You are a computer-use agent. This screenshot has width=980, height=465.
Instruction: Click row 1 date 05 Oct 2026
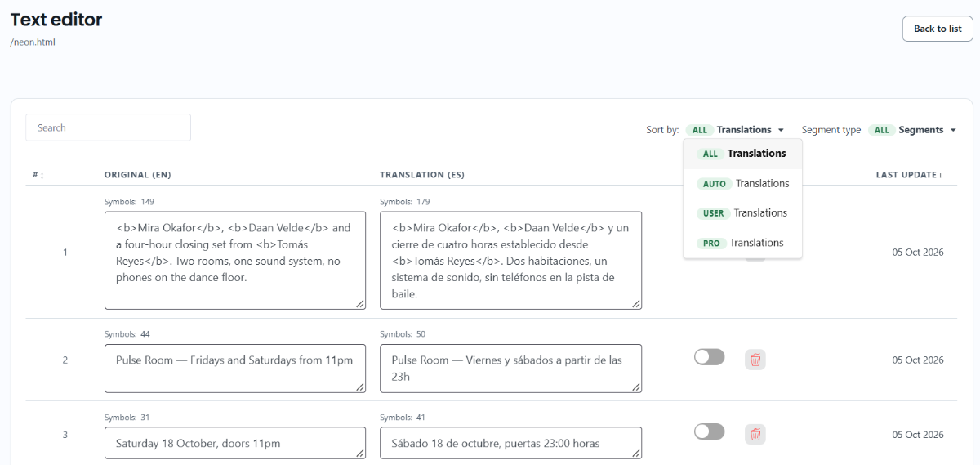point(918,253)
